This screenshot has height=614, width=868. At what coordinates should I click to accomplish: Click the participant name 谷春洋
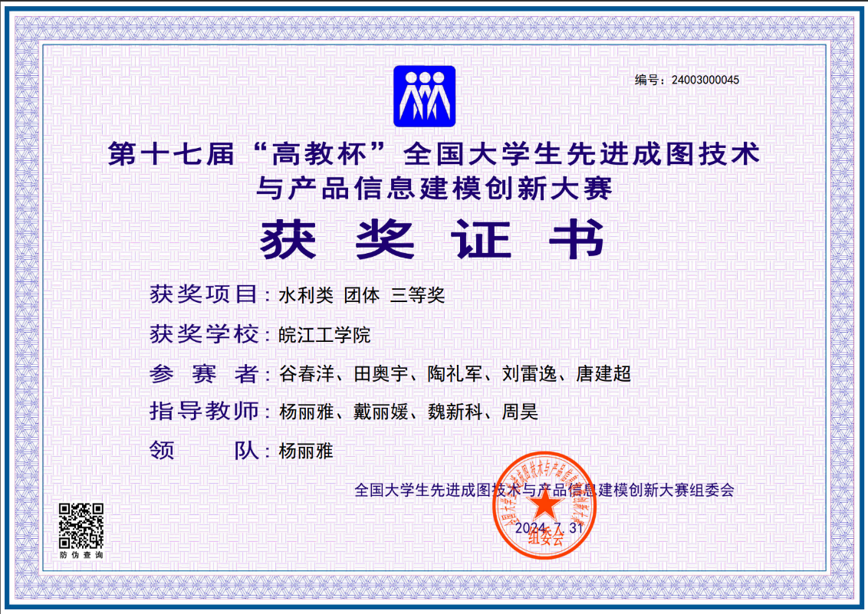[306, 375]
